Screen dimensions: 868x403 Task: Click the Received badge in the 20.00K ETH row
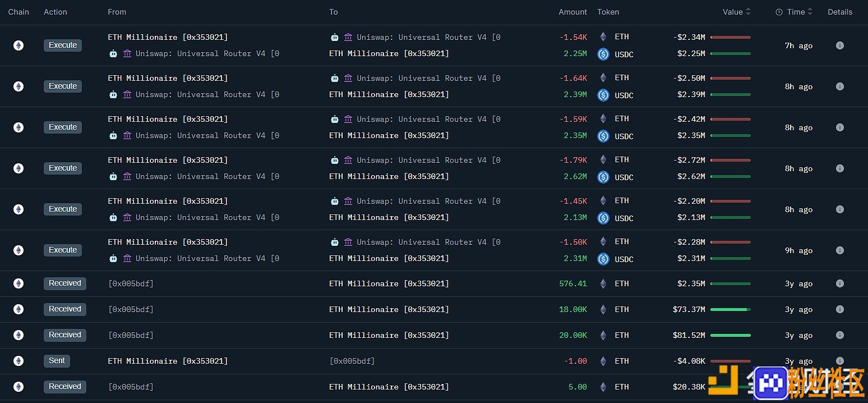[x=65, y=335]
